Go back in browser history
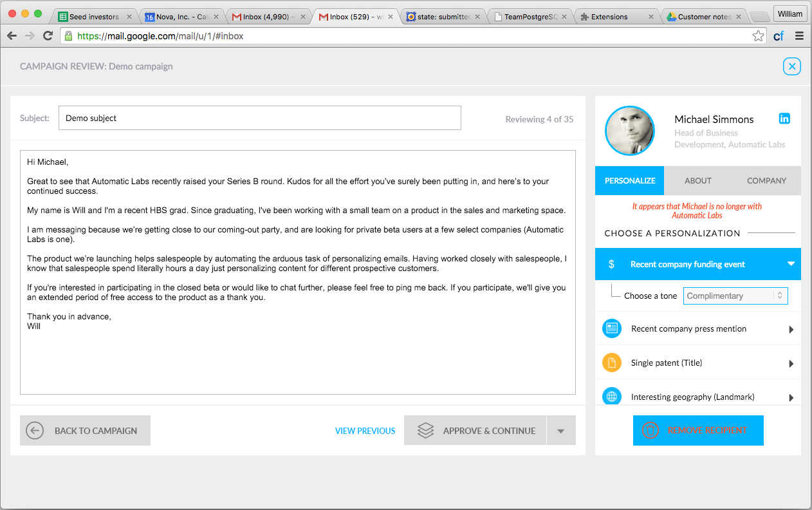 [x=12, y=36]
